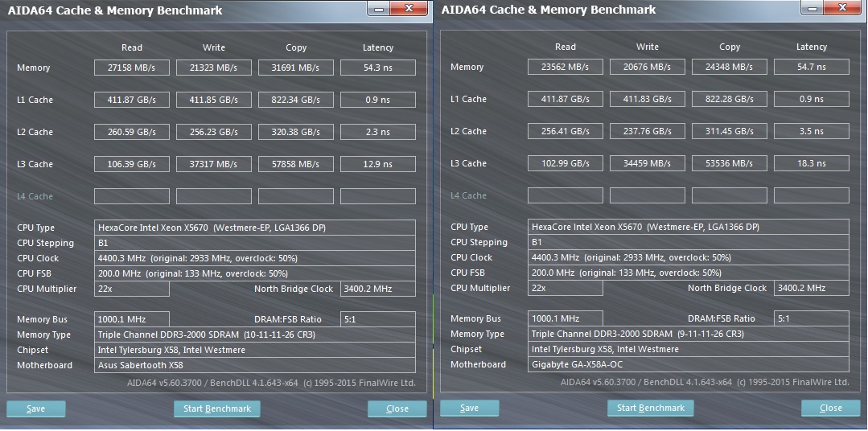Click CPU Multiplier 22x in left window
The image size is (868, 431).
point(132,289)
